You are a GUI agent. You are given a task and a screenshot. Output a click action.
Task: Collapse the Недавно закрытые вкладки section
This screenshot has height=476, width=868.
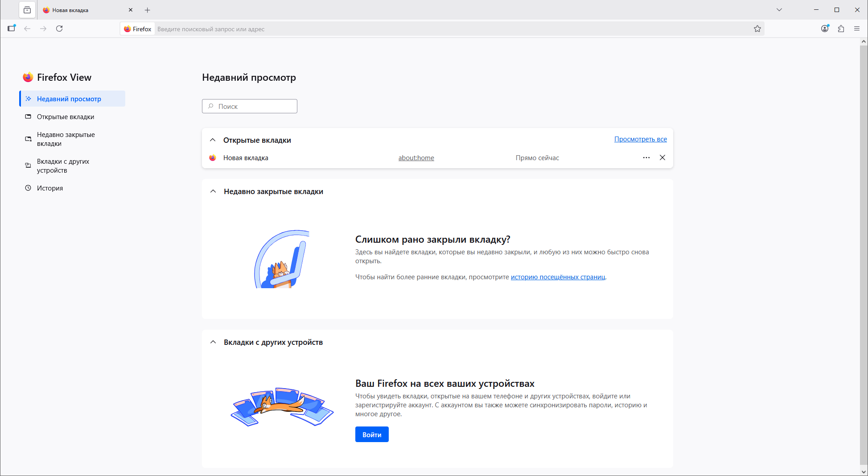point(213,191)
